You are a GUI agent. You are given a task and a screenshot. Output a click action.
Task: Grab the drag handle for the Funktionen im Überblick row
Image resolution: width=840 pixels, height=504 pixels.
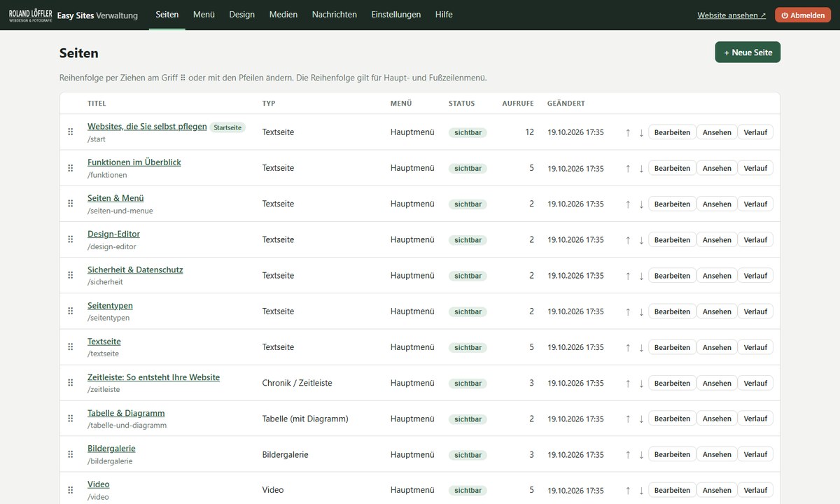70,168
